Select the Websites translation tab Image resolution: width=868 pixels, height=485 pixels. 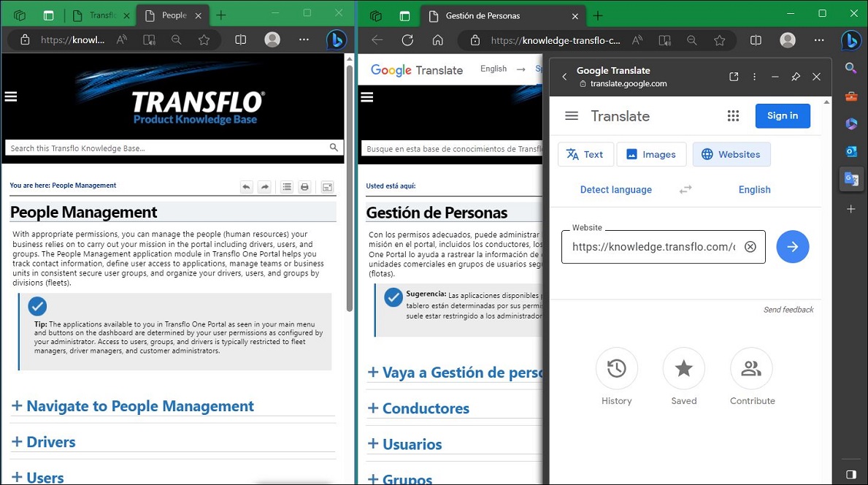[x=731, y=154]
